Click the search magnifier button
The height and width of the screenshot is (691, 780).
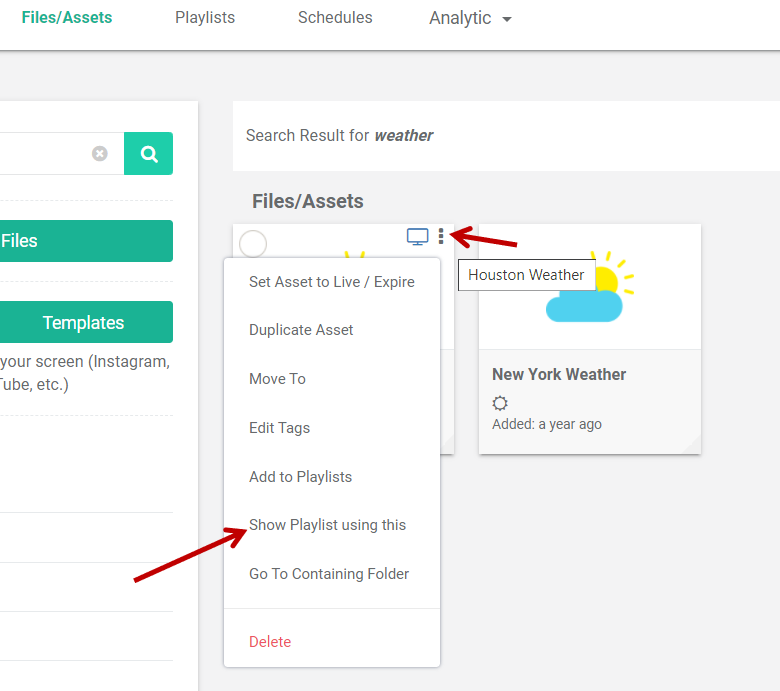149,154
